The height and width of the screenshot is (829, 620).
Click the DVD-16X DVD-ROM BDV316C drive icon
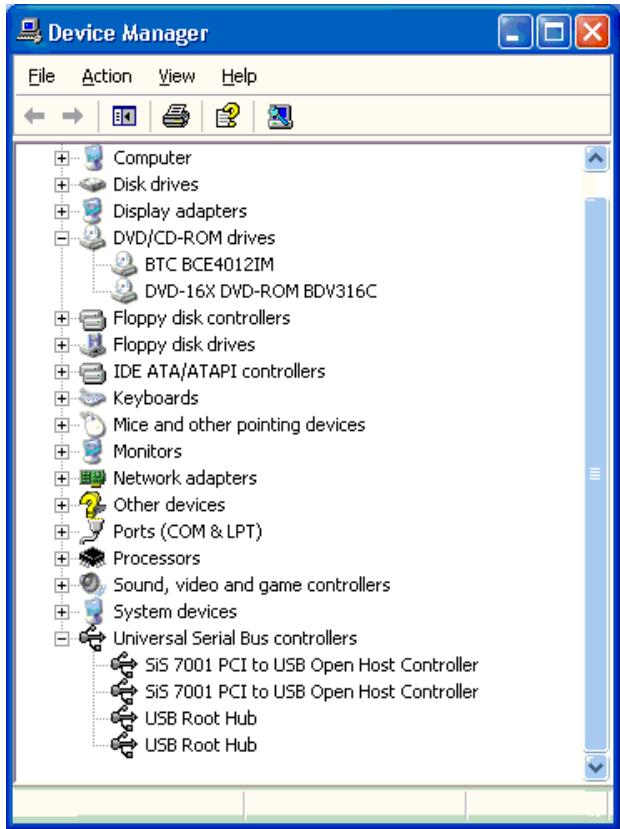point(125,291)
